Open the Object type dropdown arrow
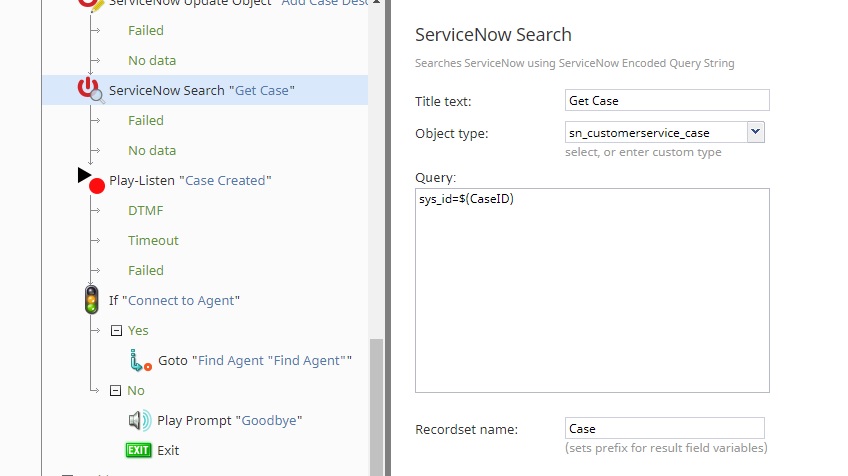 click(756, 132)
